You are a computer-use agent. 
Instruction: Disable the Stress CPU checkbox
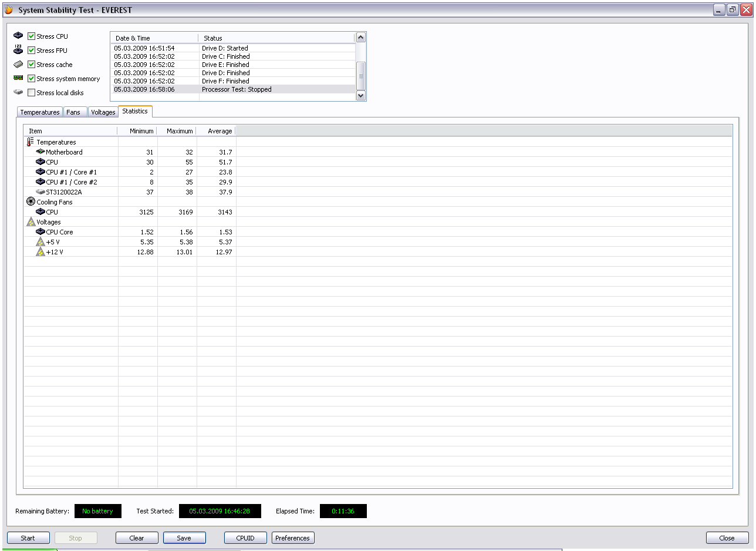[32, 36]
